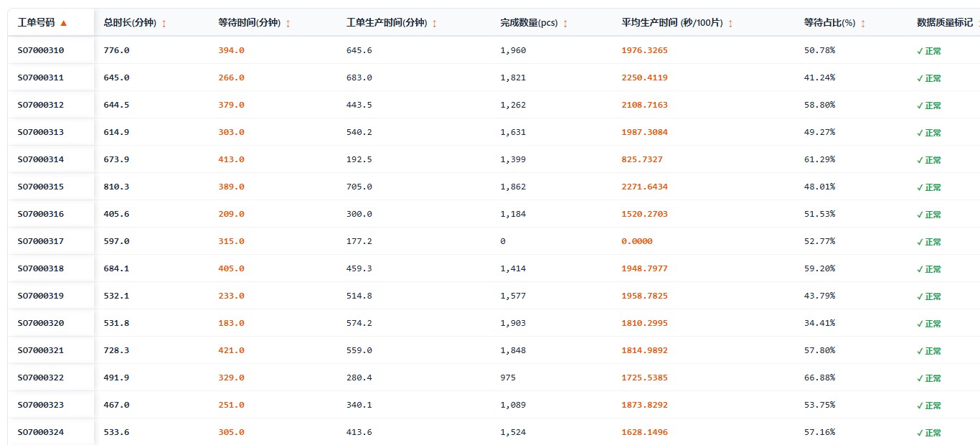This screenshot has height=445, width=980.
Task: Select work order SO7000319
Action: [x=41, y=296]
